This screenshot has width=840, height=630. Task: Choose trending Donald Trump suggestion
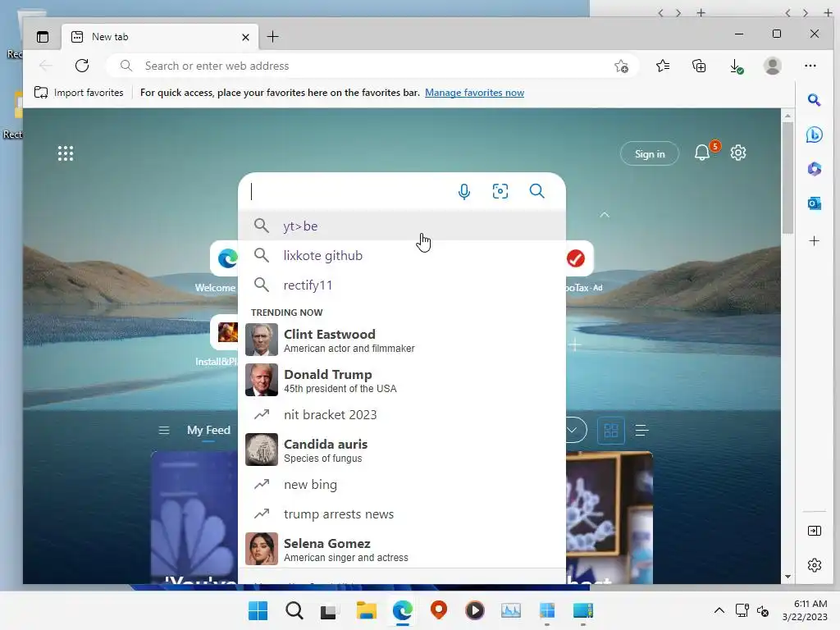tap(402, 381)
